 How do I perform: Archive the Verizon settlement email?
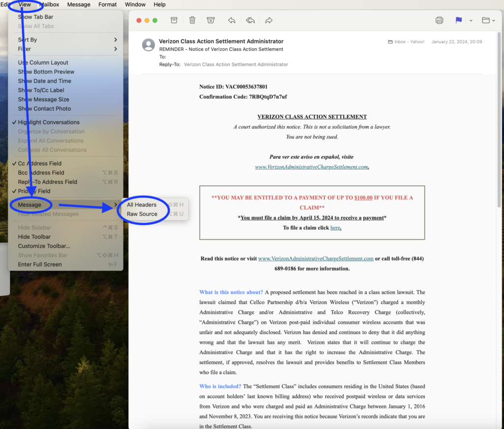click(x=174, y=20)
